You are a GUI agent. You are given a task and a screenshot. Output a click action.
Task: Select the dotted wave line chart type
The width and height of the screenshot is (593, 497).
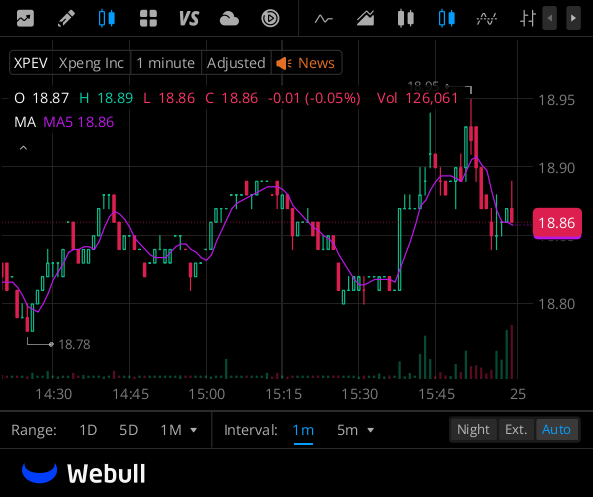tap(487, 18)
